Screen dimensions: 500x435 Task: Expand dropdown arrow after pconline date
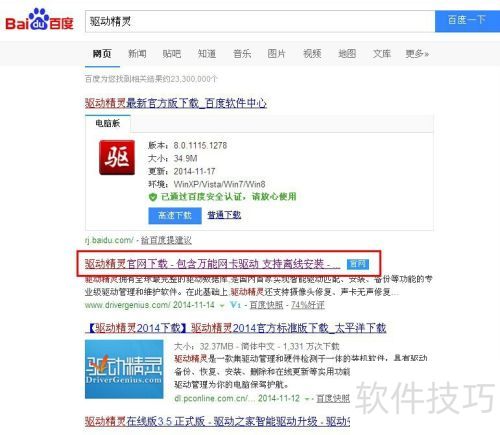(307, 399)
